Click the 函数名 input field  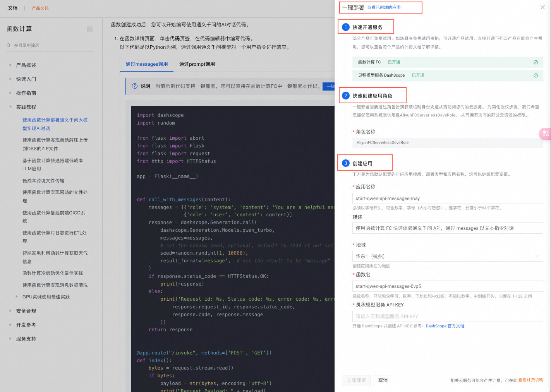(448, 286)
